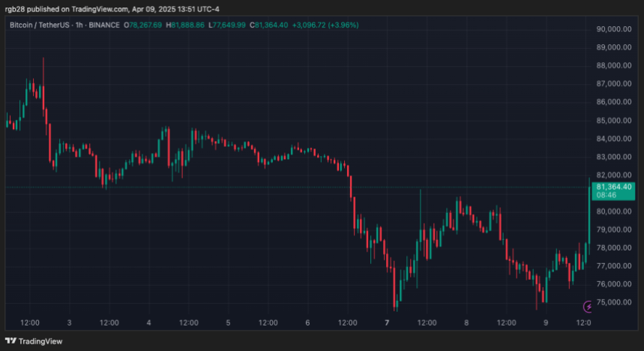Click the 08:46 candle countdown timer

point(607,194)
